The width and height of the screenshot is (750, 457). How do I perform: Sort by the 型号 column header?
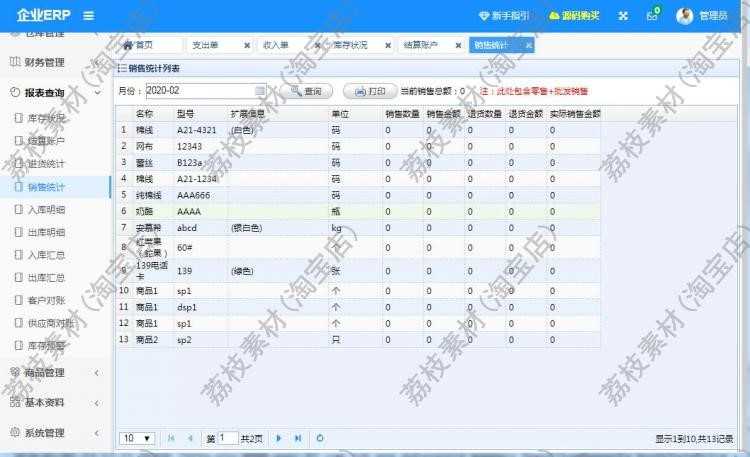tap(185, 114)
